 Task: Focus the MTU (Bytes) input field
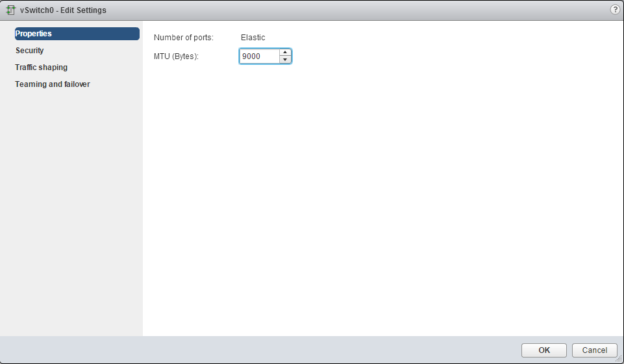click(x=259, y=56)
